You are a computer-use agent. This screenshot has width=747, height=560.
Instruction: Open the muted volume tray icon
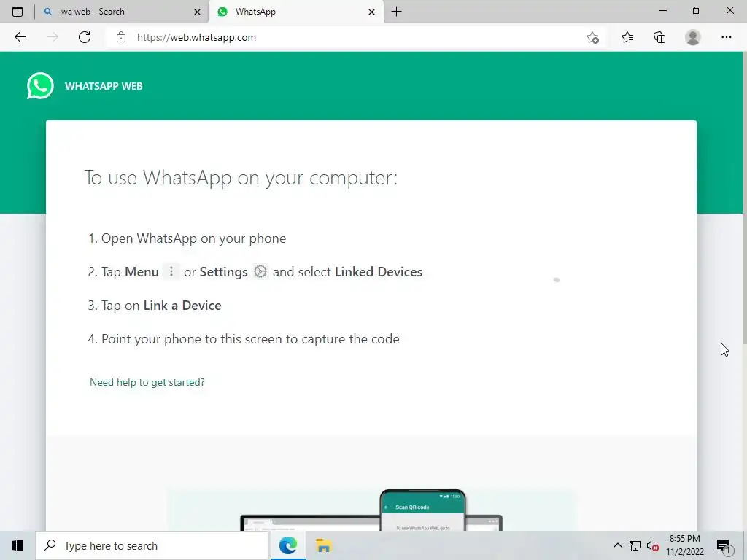click(653, 545)
